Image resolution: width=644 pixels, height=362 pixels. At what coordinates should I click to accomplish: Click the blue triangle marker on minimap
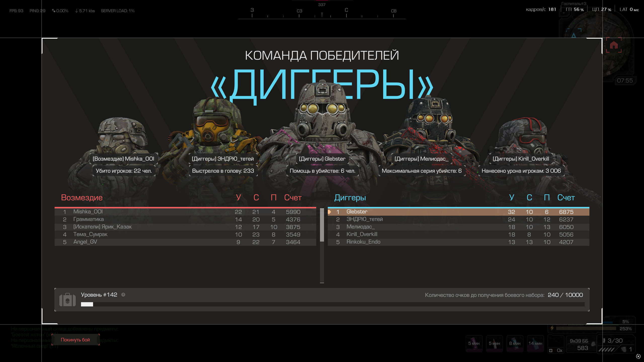click(574, 35)
